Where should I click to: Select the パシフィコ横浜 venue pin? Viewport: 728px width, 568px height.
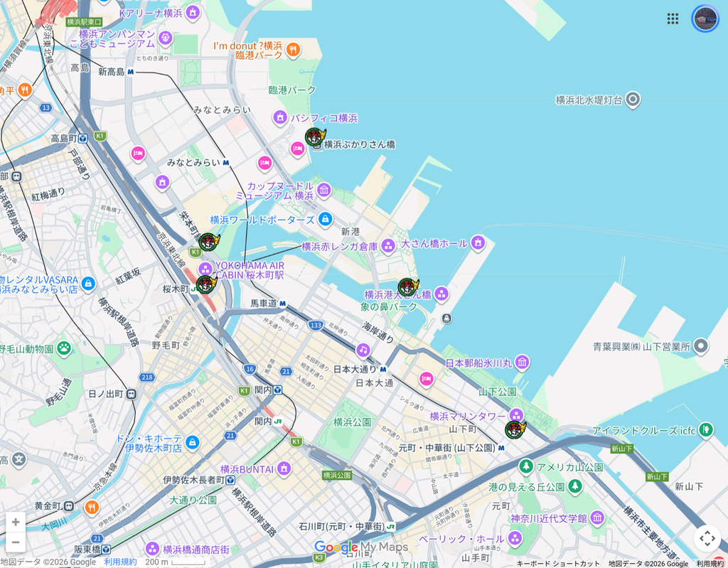pos(280,118)
